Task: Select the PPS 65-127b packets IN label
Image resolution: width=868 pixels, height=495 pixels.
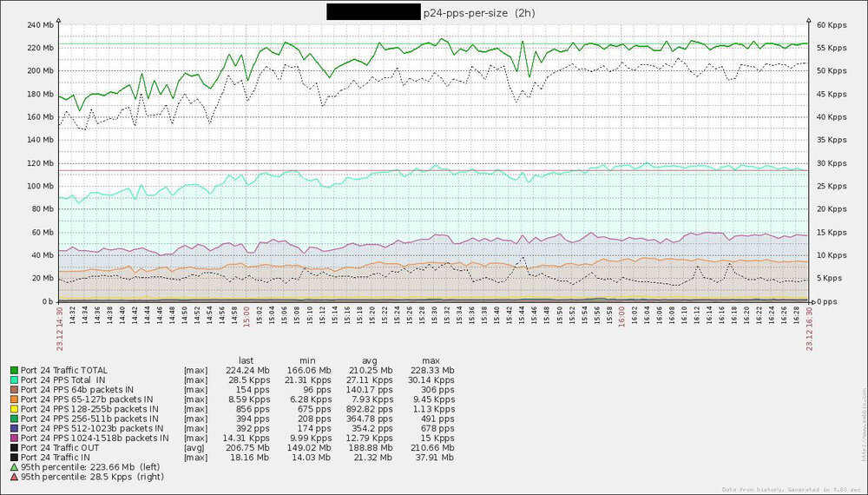Action: (87, 399)
